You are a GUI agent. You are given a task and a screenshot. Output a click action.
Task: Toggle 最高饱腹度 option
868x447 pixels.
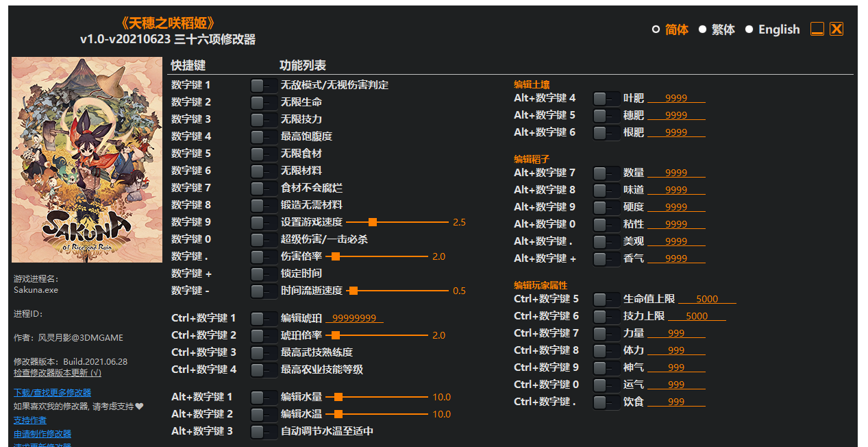click(x=264, y=136)
